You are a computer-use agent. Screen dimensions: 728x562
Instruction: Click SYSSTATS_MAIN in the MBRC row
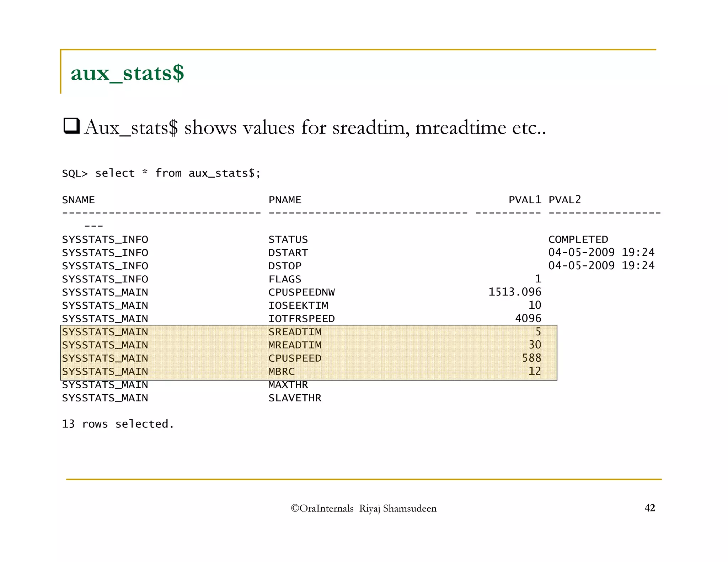[105, 372]
